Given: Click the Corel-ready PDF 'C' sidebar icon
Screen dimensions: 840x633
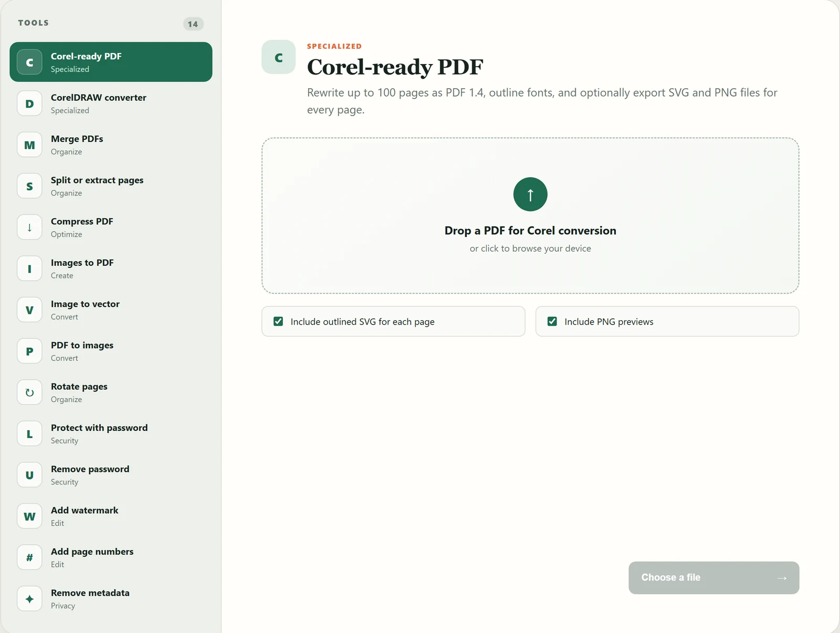Looking at the screenshot, I should pos(29,62).
